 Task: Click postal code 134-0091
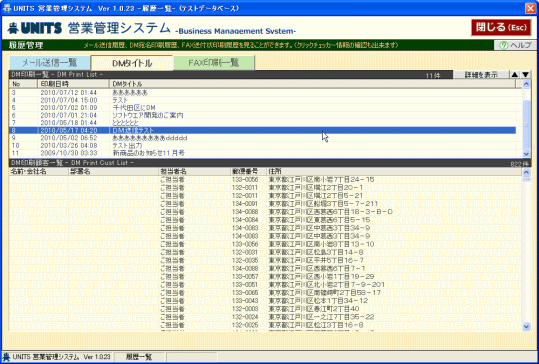click(x=245, y=204)
